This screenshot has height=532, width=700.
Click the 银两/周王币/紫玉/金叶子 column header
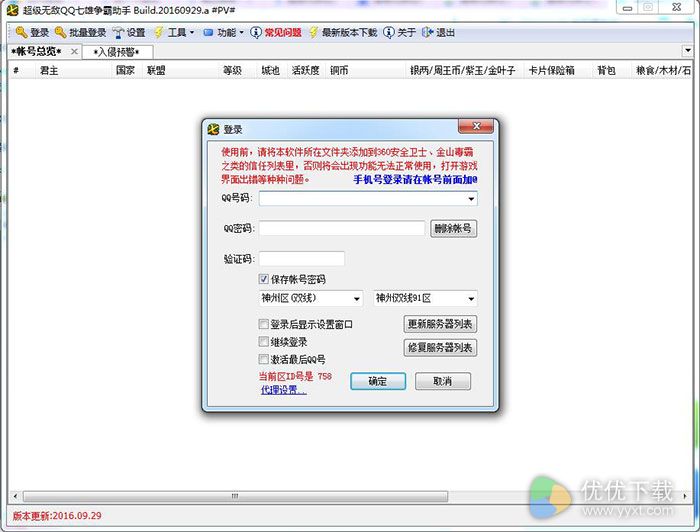pyautogui.click(x=462, y=70)
